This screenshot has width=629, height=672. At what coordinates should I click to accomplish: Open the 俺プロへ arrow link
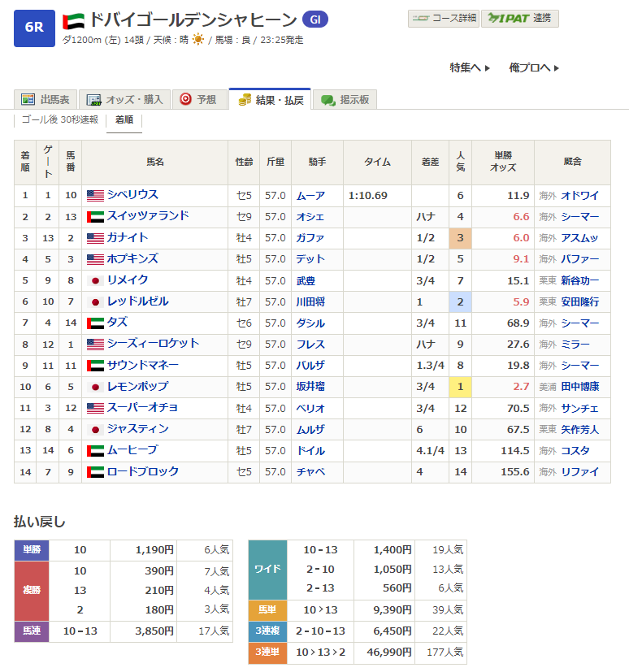tap(534, 67)
